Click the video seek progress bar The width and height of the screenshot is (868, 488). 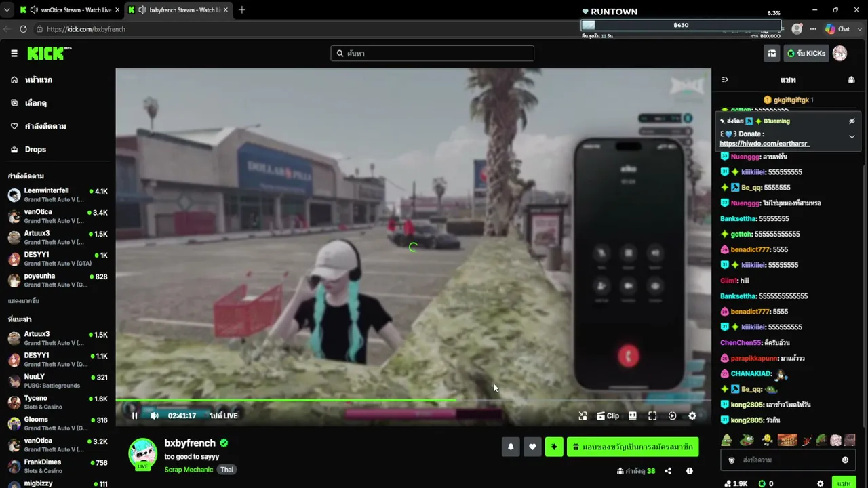[413, 401]
